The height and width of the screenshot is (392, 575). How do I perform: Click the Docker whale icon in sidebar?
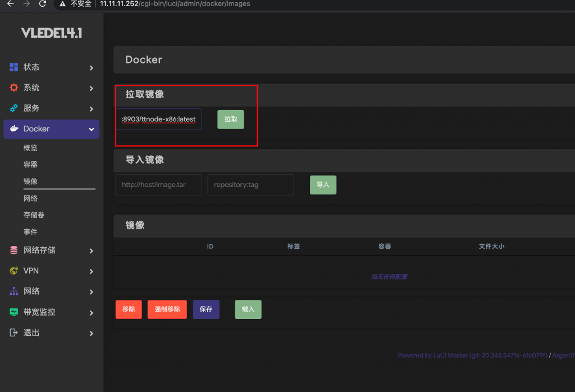[14, 129]
